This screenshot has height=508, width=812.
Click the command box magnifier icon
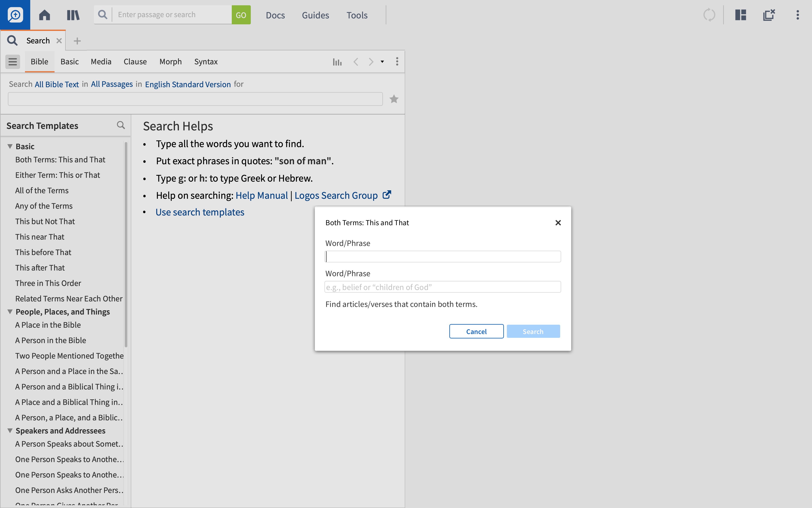click(103, 14)
